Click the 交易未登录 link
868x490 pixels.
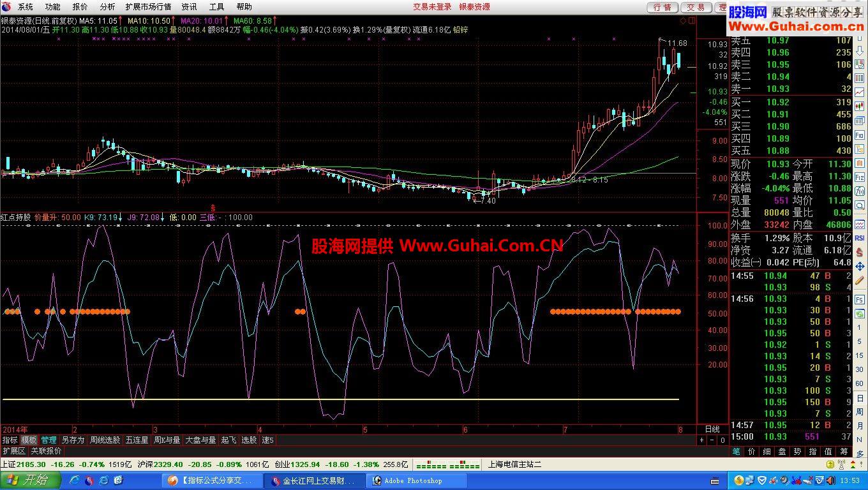[432, 7]
